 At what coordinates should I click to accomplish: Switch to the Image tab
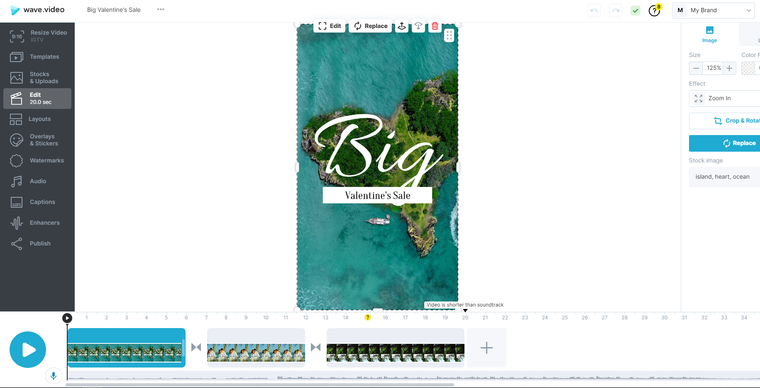710,34
